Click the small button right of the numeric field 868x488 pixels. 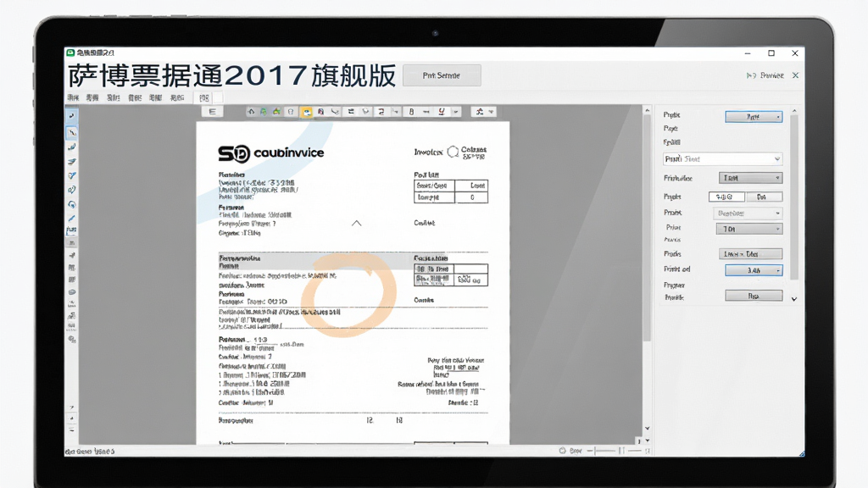[763, 197]
